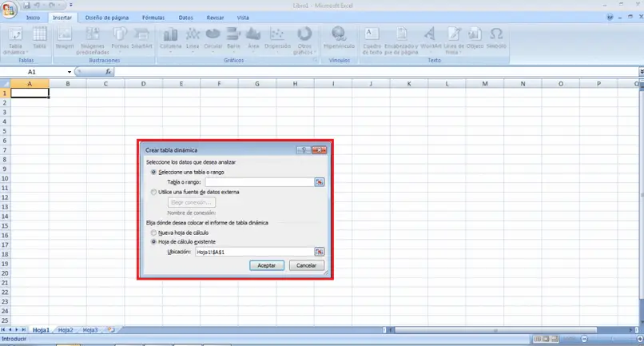
Task: Open Otros gráficos chart menu
Action: [x=304, y=41]
